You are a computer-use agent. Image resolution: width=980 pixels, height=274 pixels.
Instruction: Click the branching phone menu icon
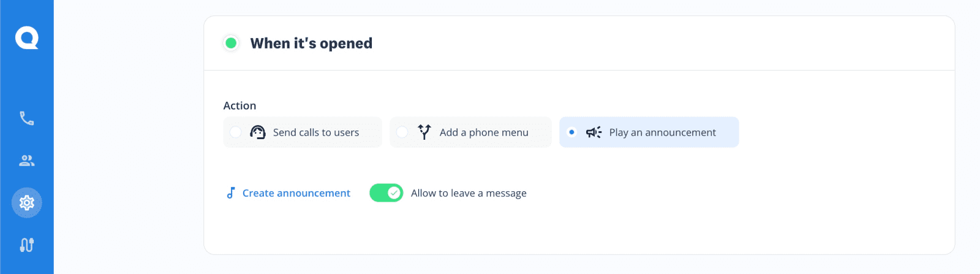[424, 132]
